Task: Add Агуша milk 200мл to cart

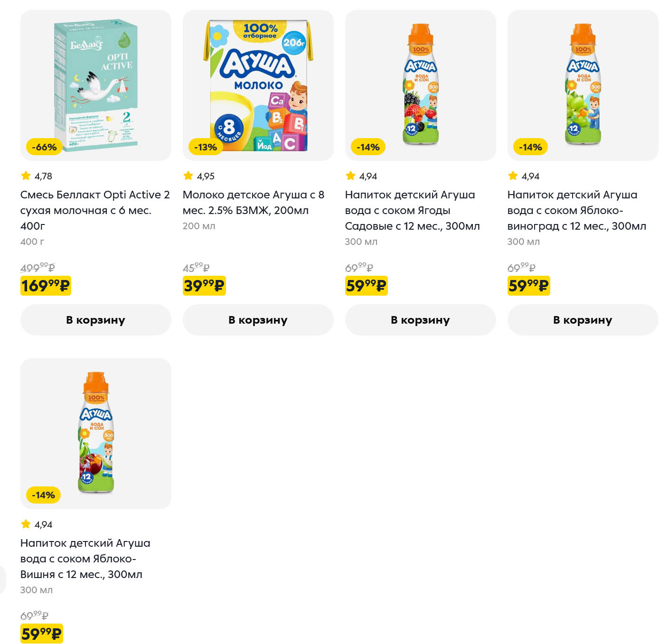Action: 258,320
